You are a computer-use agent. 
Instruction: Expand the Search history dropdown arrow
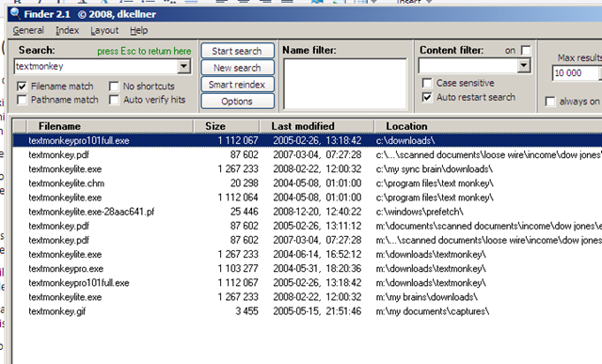point(184,67)
